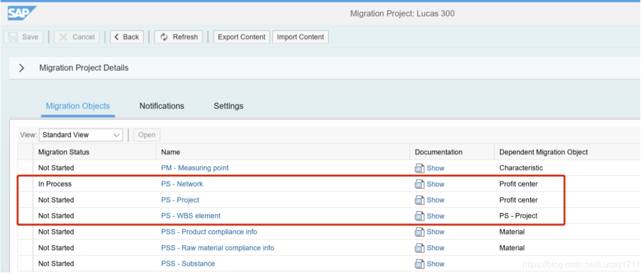Open the PS - WBS element link
644x274 pixels.
(x=191, y=216)
